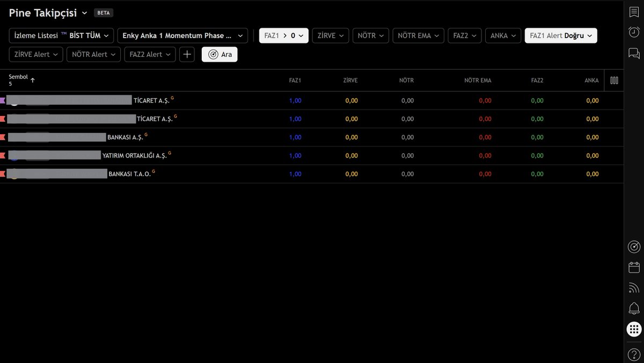Open the Enky Anka 1 Momentum Phase dropdown

pos(182,35)
